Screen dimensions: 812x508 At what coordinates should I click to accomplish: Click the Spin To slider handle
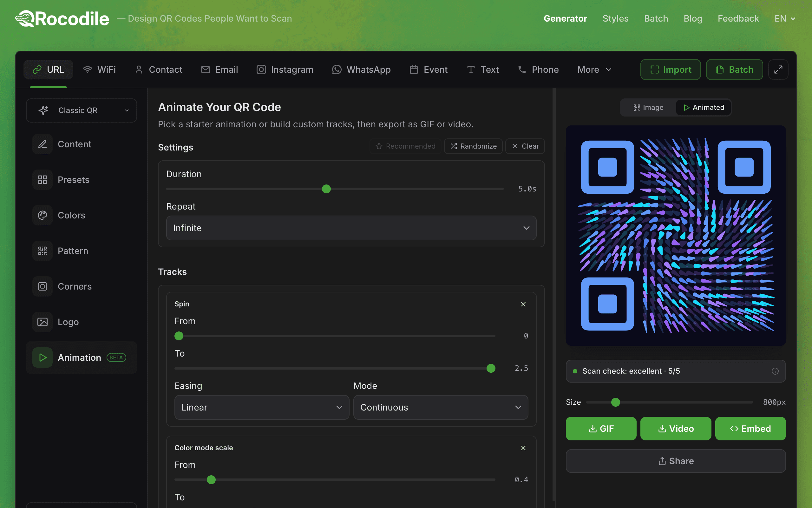click(x=491, y=368)
